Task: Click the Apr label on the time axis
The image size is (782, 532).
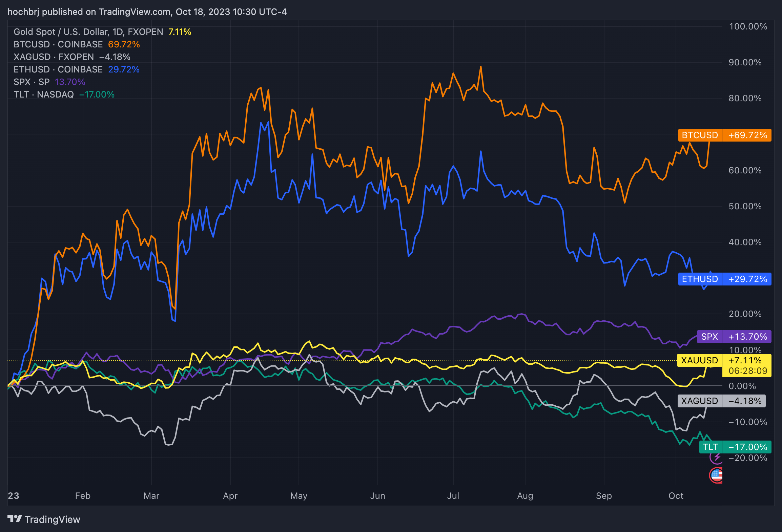Action: coord(230,496)
